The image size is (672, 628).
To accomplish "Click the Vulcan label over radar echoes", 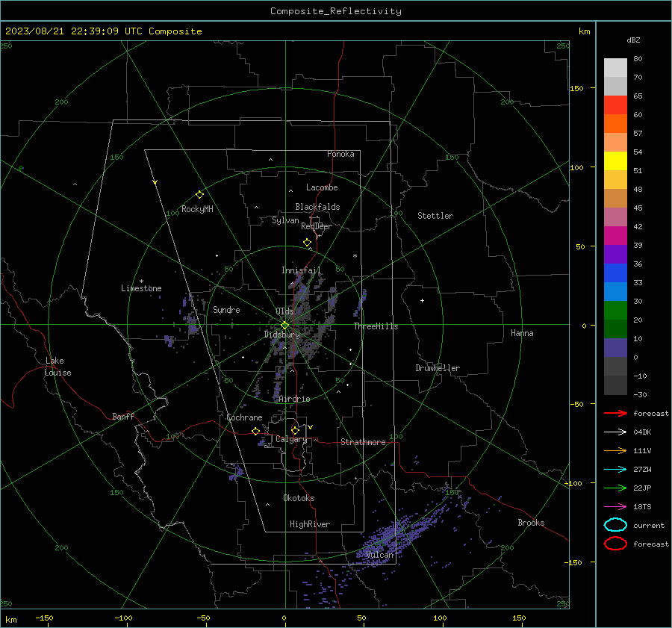I will (x=379, y=555).
